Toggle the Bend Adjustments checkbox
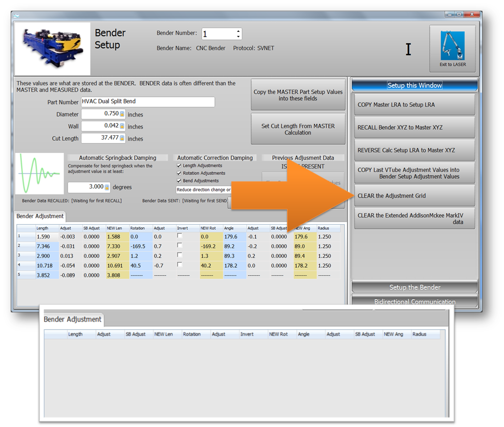This screenshot has width=504, height=427. pyautogui.click(x=179, y=181)
